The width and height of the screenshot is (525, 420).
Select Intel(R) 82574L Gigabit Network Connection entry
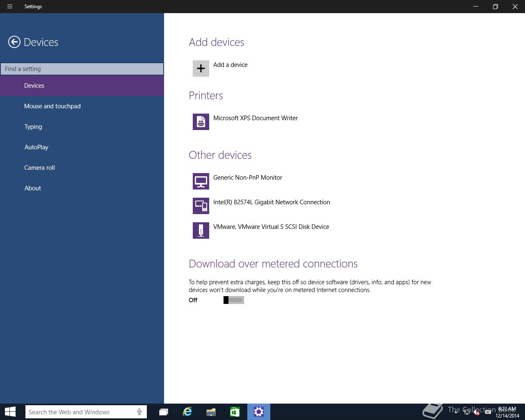pyautogui.click(x=272, y=202)
